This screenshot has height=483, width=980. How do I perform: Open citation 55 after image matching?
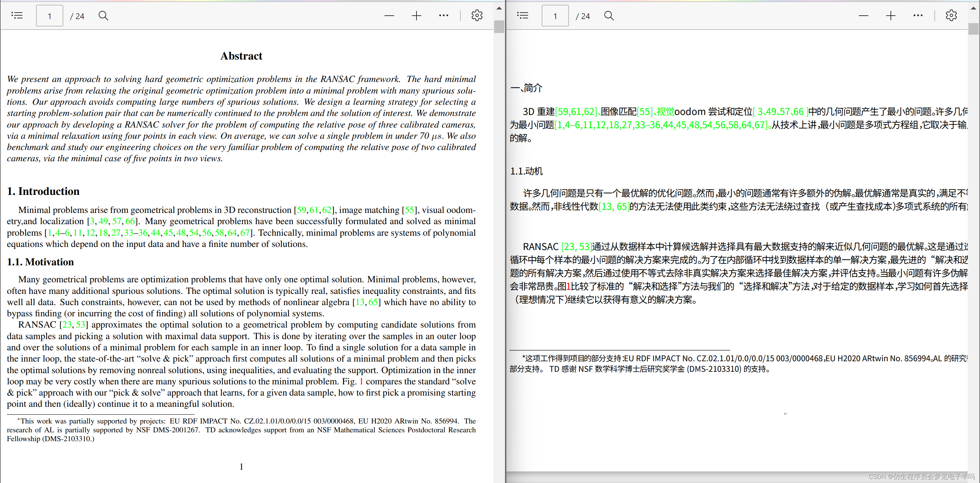[409, 210]
